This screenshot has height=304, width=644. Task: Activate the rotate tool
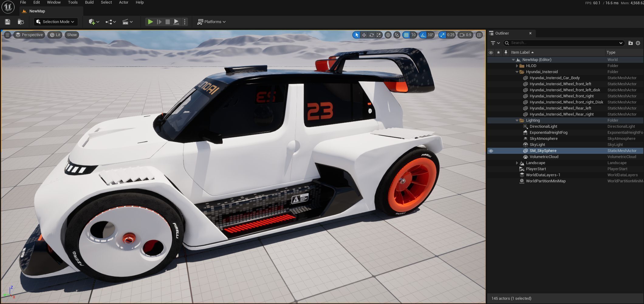[371, 35]
